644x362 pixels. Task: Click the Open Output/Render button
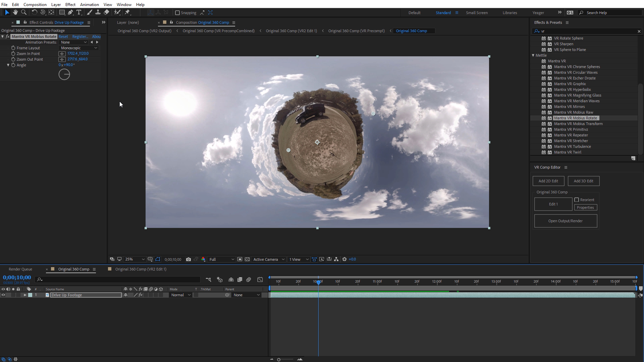pos(565,221)
